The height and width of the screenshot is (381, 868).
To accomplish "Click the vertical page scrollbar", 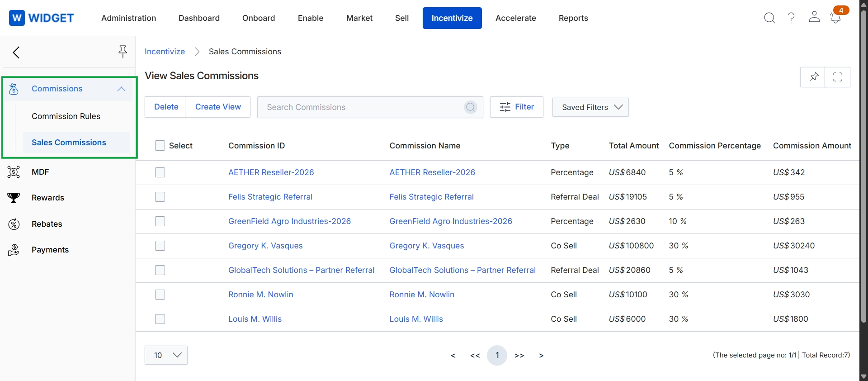I will (863, 167).
